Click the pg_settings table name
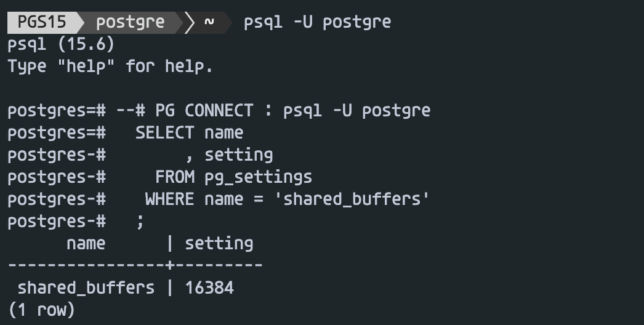The height and width of the screenshot is (325, 644). pos(258,177)
